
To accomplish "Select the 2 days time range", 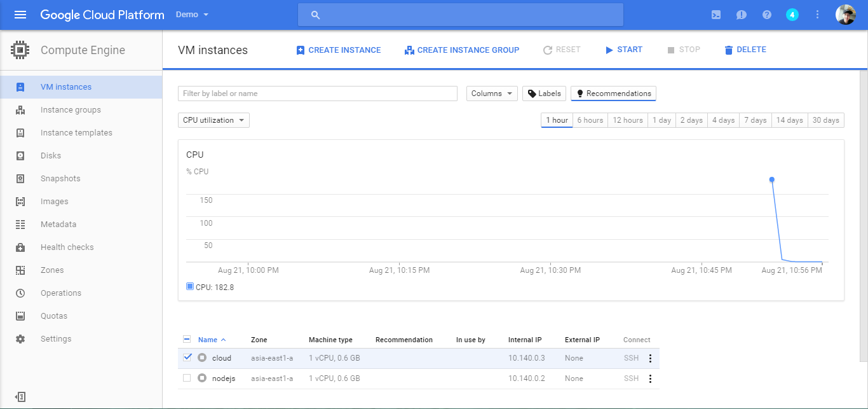I will tap(691, 120).
